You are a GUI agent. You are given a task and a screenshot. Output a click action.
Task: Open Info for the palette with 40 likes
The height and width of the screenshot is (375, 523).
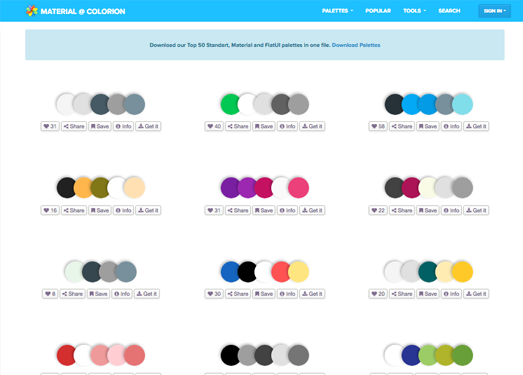click(288, 126)
